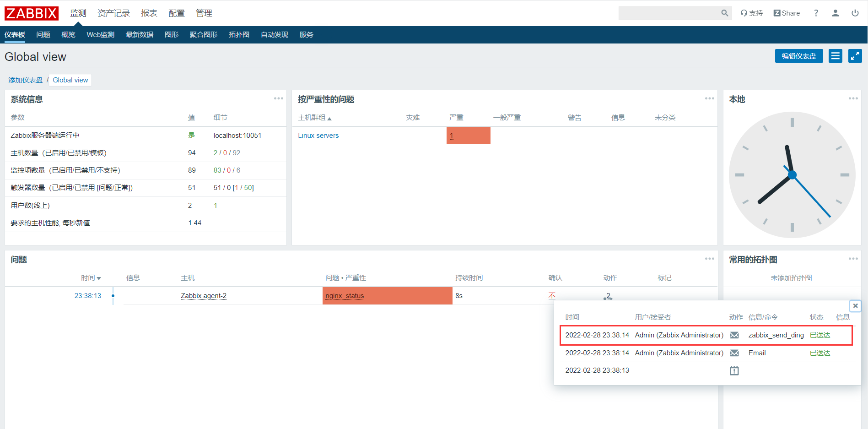The width and height of the screenshot is (868, 429).
Task: Sort the problems table by 时间
Action: point(91,278)
